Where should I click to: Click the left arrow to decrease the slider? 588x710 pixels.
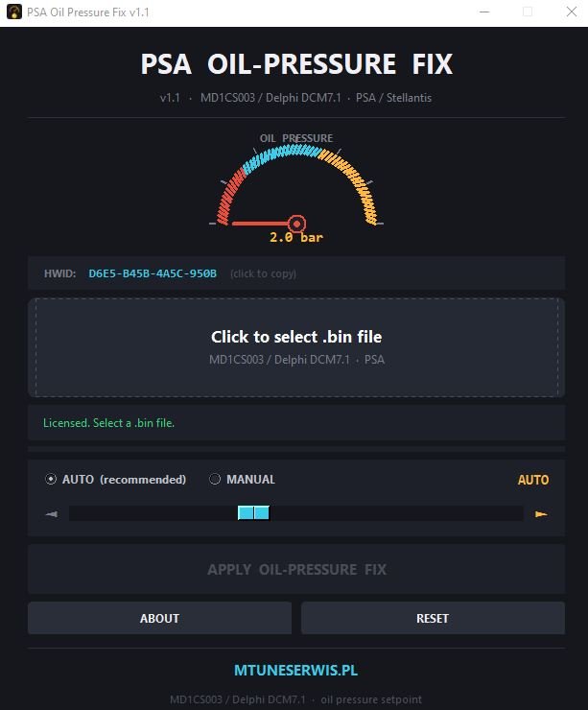pos(52,514)
